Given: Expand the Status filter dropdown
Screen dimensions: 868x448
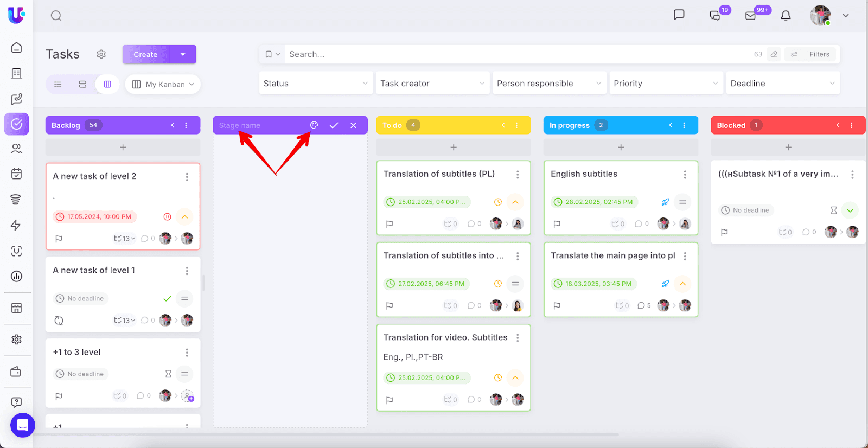Looking at the screenshot, I should pyautogui.click(x=316, y=84).
